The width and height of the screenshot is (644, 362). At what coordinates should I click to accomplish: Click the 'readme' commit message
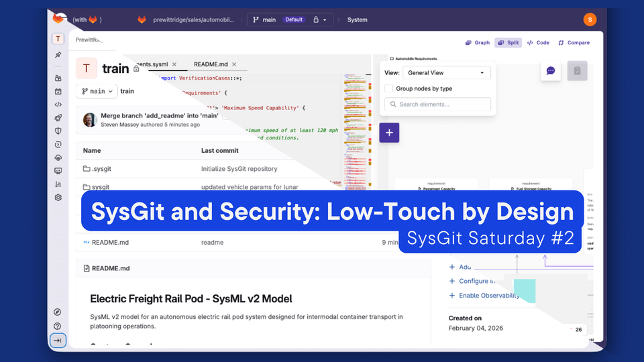(213, 242)
